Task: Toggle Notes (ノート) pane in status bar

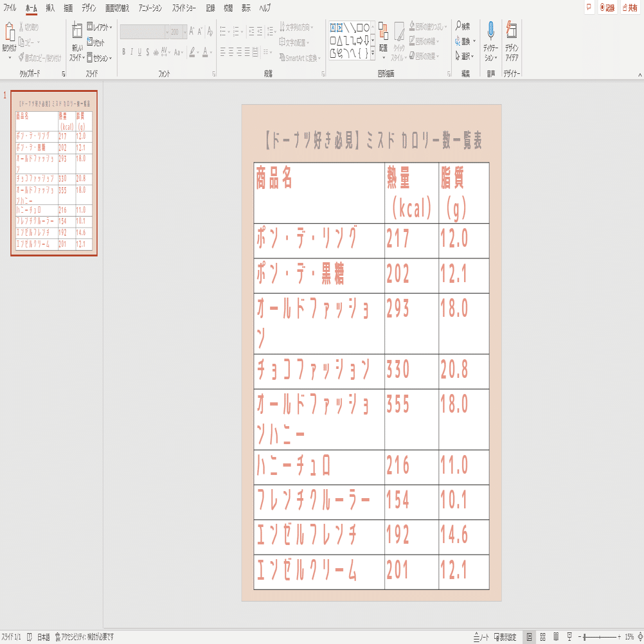Action: point(481,637)
